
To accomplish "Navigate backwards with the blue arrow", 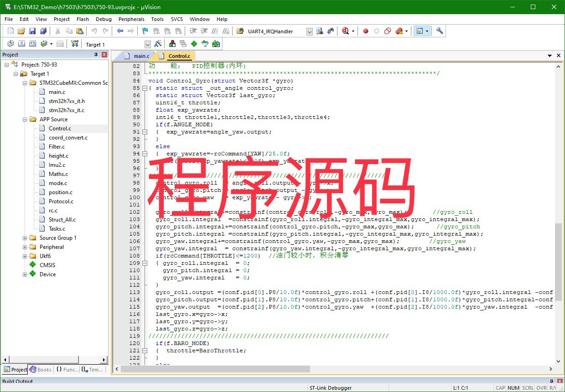I will pyautogui.click(x=120, y=31).
